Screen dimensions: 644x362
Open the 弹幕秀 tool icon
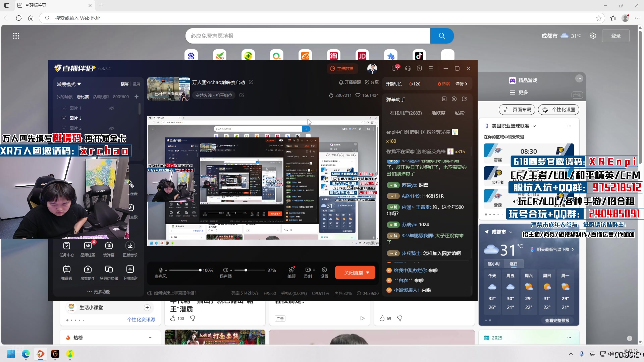(66, 269)
